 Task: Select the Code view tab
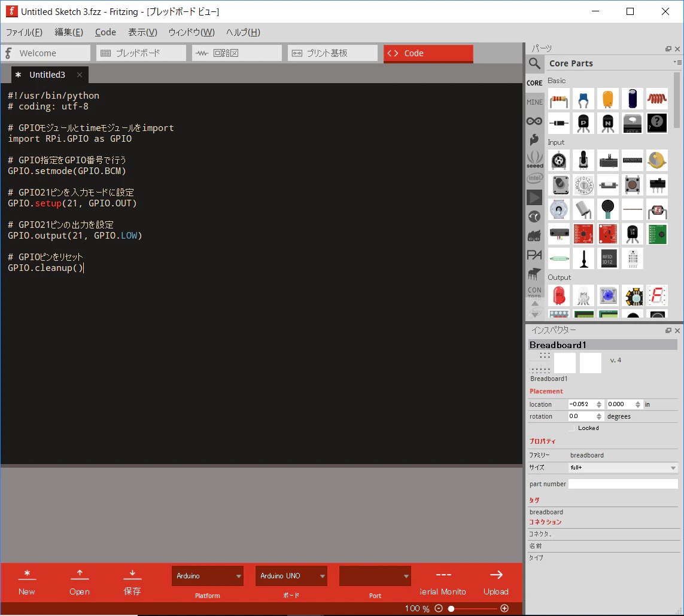(428, 53)
